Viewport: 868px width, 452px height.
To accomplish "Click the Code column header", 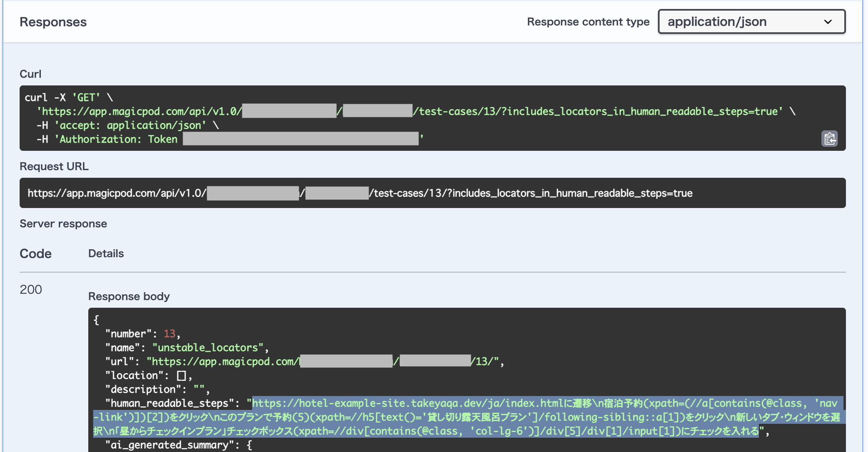I will tap(36, 253).
